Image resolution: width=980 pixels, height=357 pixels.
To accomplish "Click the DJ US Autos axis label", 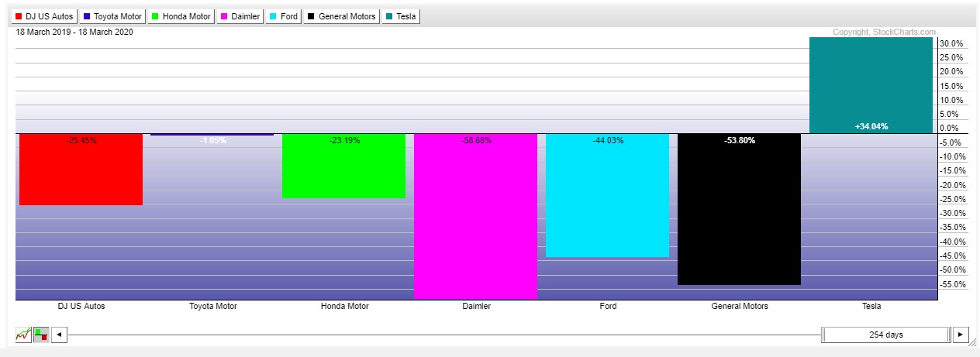I will click(x=81, y=306).
